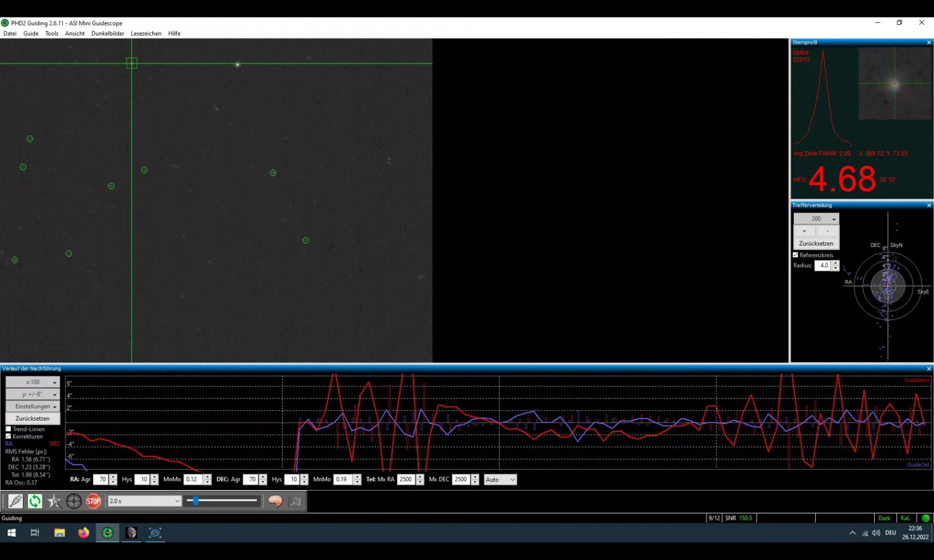Open the exposure time 2.0 s dropdown

(144, 501)
